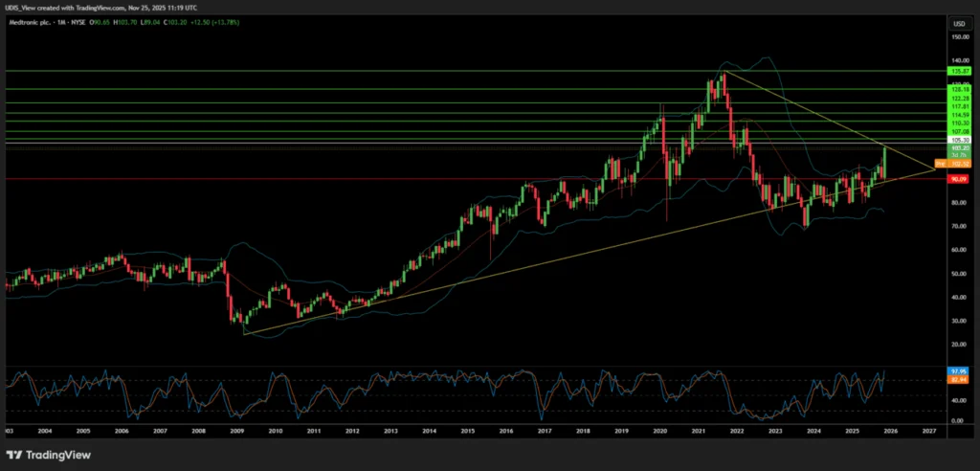This screenshot has height=471, width=980.
Task: Click the 2027 year on time axis
Action: [x=929, y=431]
